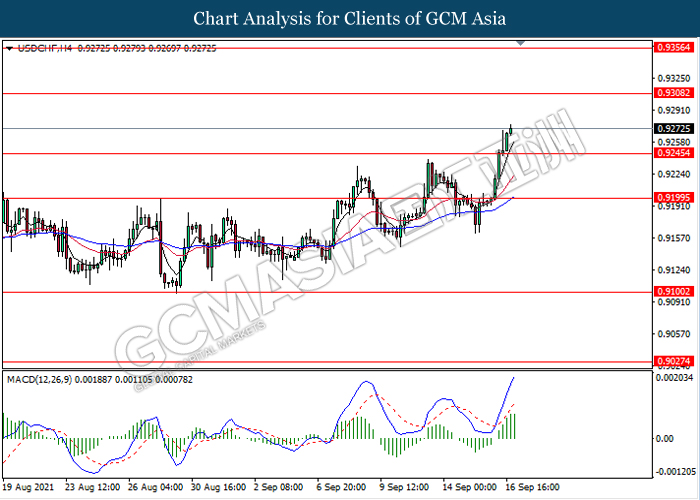
Task: Click the 30 Aug 16:00 time label
Action: 218,487
